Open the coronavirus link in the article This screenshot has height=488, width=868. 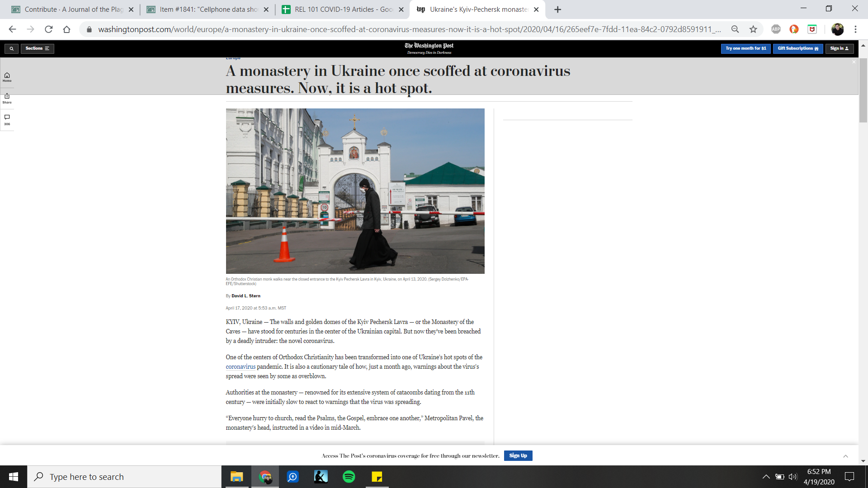241,367
